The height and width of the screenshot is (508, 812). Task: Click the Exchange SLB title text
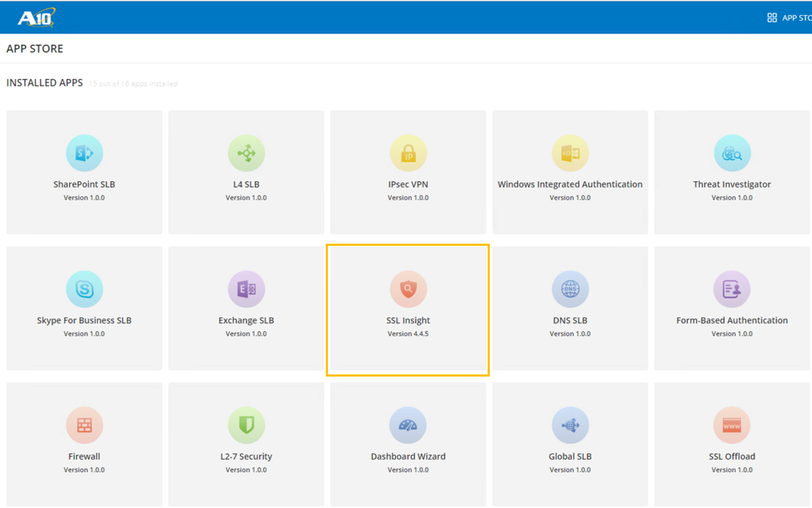pyautogui.click(x=246, y=320)
